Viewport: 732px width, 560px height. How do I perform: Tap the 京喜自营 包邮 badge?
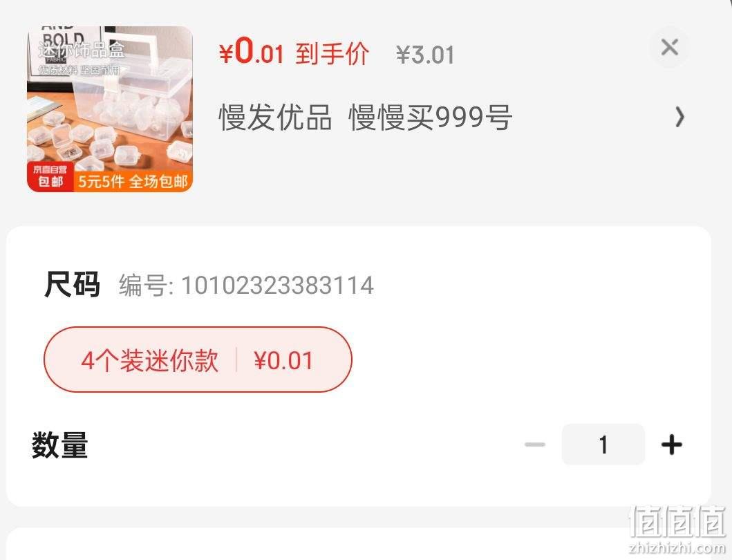click(50, 176)
